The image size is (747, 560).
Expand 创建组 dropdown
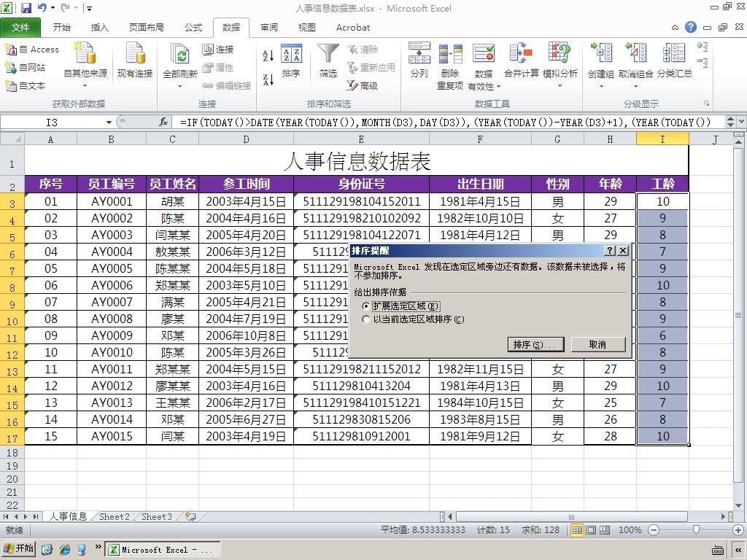click(x=601, y=86)
